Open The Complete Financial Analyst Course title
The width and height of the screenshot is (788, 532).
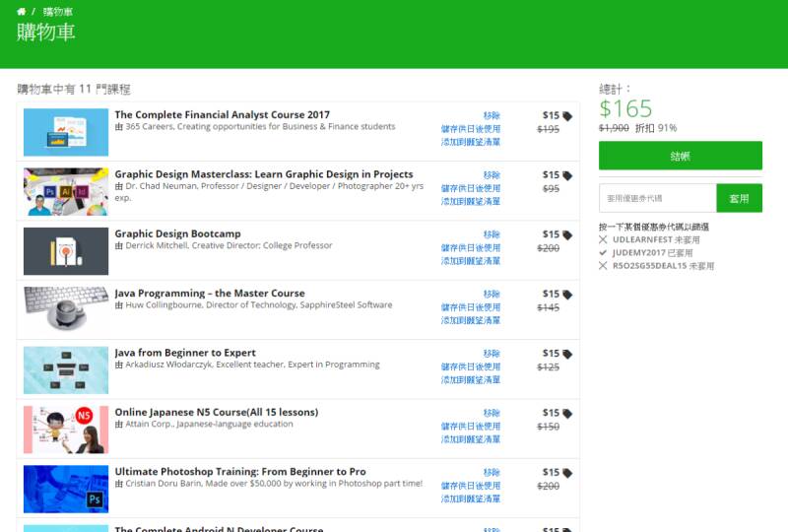(223, 114)
